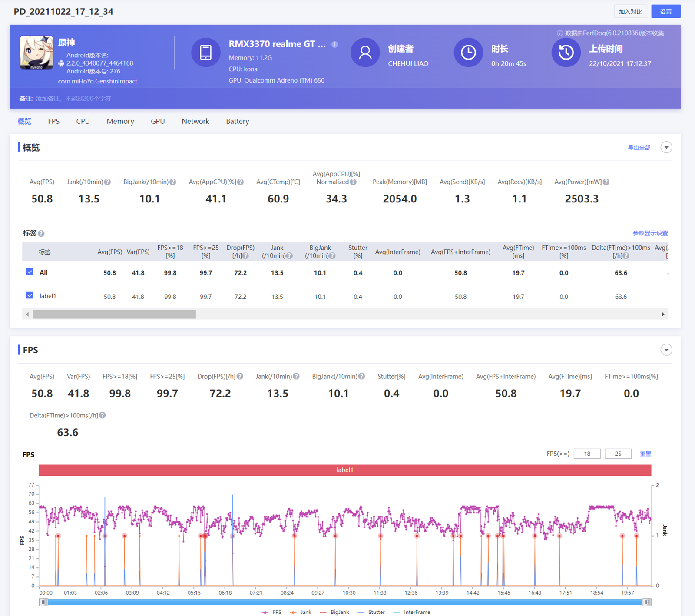
Task: Click the help icon next to Jank(/10min) in overview
Action: (x=107, y=182)
